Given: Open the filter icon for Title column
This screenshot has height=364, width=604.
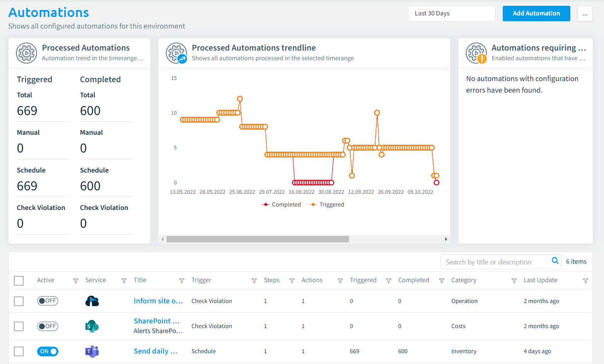Looking at the screenshot, I should click(x=182, y=281).
